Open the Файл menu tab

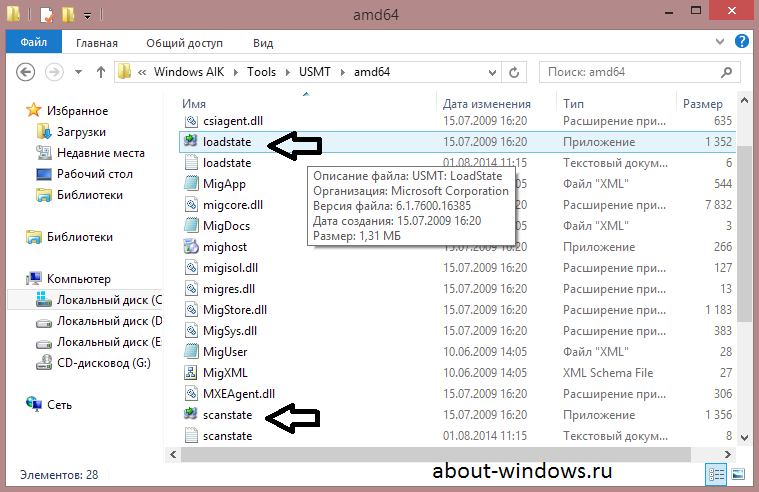31,43
